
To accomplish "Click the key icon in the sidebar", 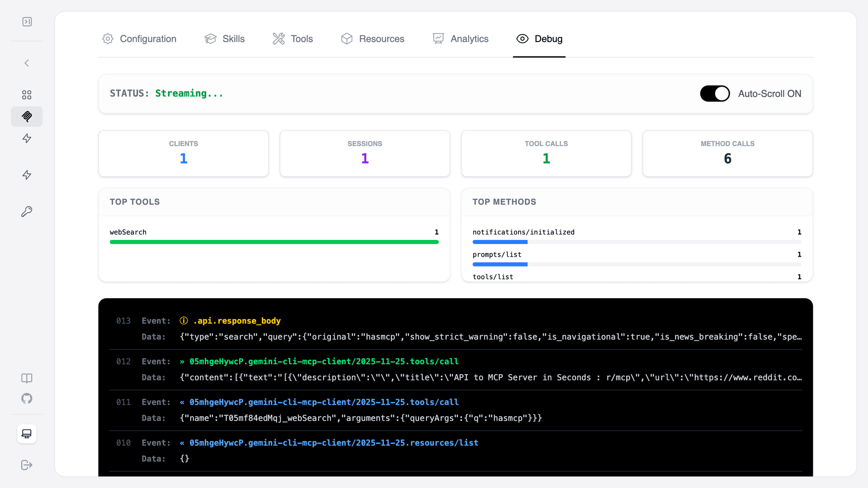I will point(27,211).
